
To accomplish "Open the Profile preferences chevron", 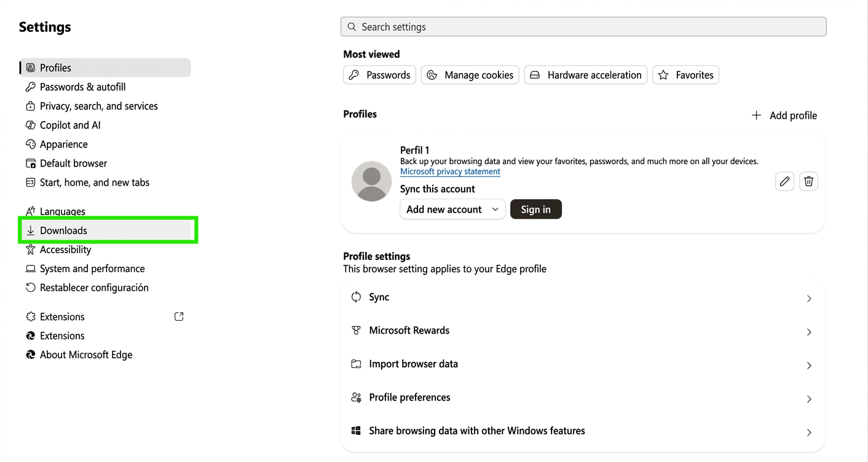I will (809, 399).
